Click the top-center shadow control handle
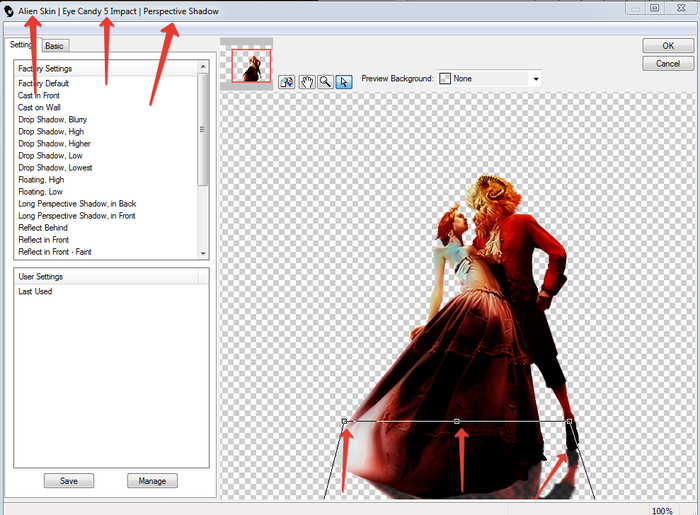The width and height of the screenshot is (700, 515). coord(457,421)
